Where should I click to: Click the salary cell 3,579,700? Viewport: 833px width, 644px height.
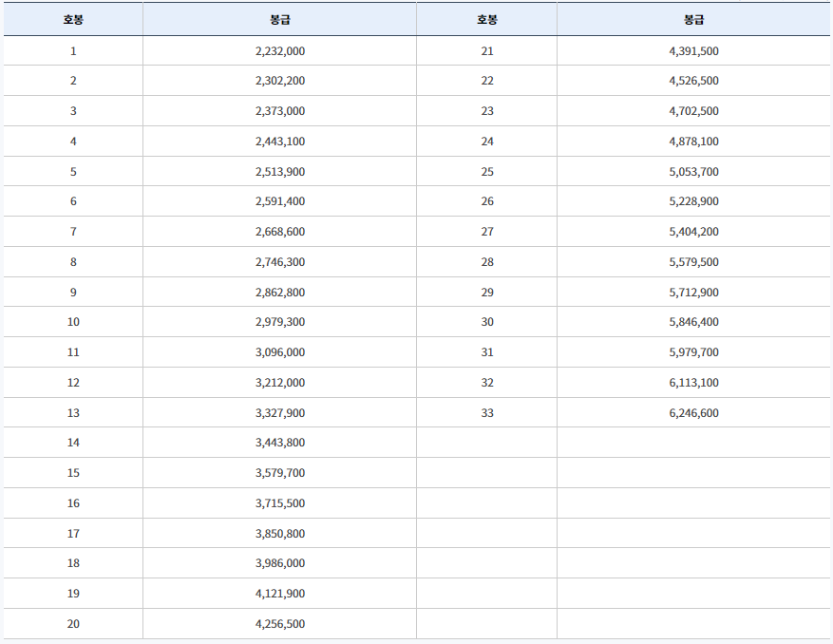click(x=280, y=473)
